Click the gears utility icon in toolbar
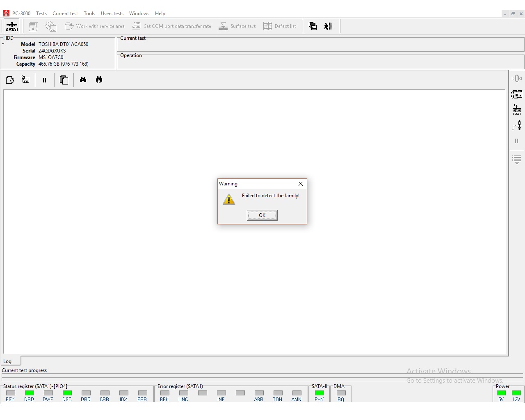The width and height of the screenshot is (525, 420). (x=51, y=26)
